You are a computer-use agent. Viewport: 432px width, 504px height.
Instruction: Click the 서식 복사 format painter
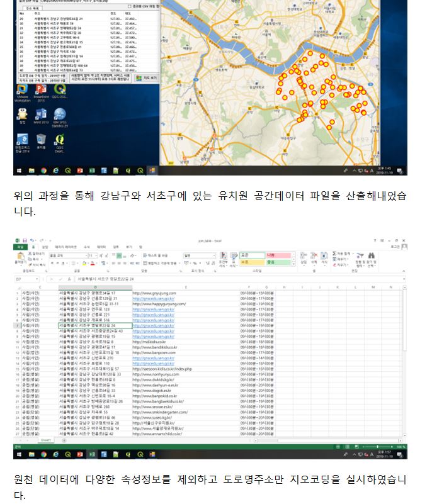click(x=37, y=264)
